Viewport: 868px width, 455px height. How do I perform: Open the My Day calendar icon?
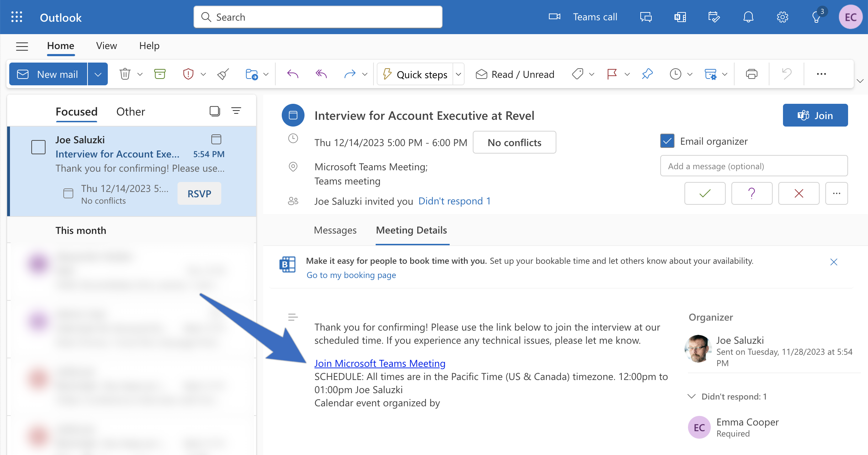714,17
